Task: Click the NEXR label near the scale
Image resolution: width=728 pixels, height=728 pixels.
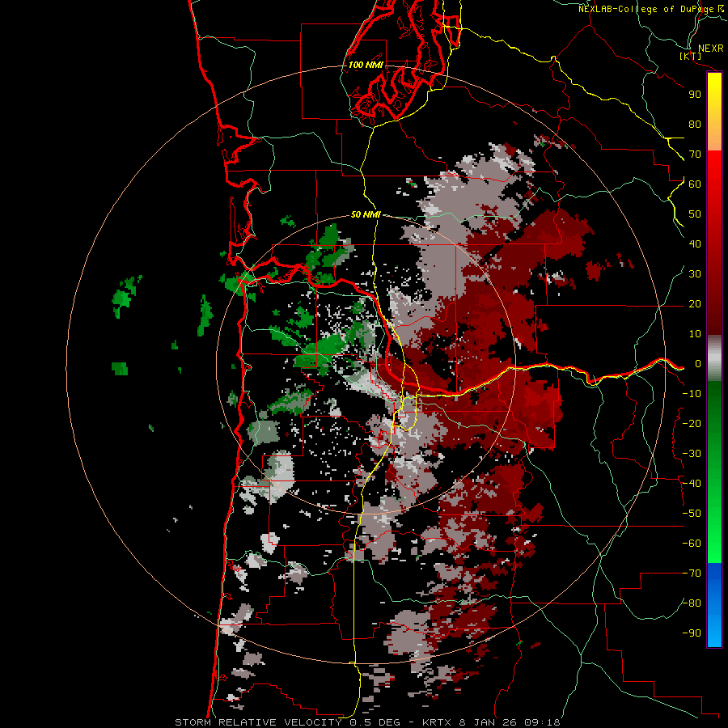Action: coord(710,49)
